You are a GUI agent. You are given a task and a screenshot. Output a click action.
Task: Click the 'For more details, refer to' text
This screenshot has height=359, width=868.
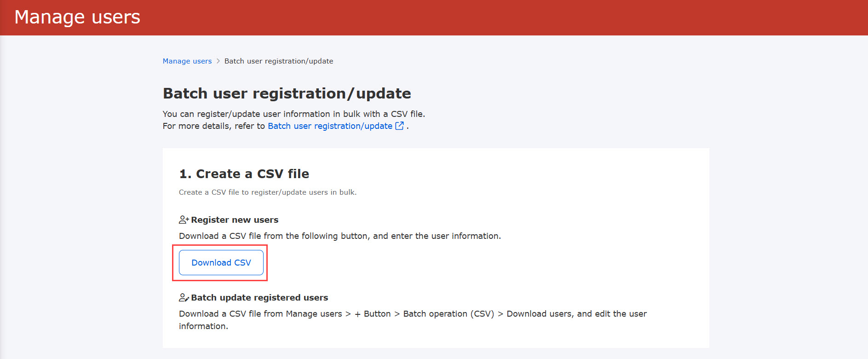(213, 126)
